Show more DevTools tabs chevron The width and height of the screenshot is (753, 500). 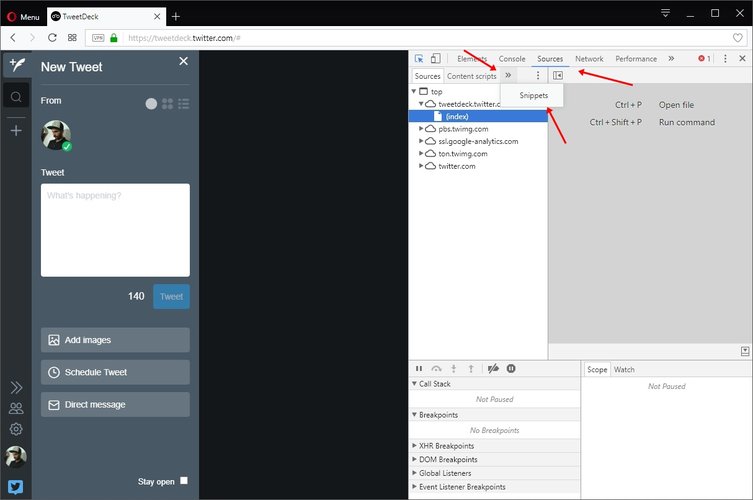tap(671, 59)
